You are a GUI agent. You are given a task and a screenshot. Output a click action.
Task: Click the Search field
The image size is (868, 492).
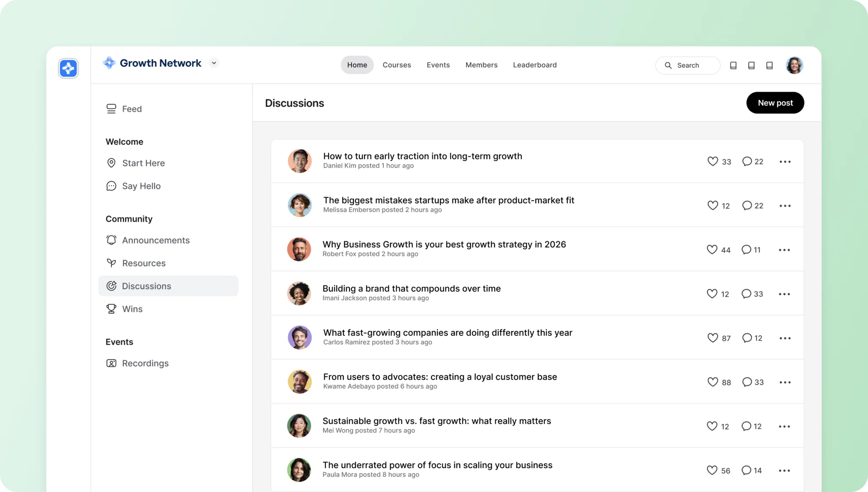687,65
